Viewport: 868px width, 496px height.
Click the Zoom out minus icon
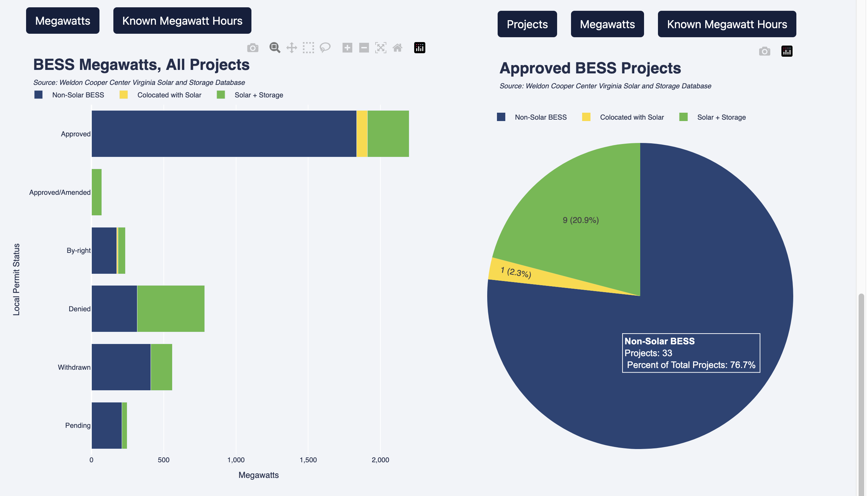364,48
